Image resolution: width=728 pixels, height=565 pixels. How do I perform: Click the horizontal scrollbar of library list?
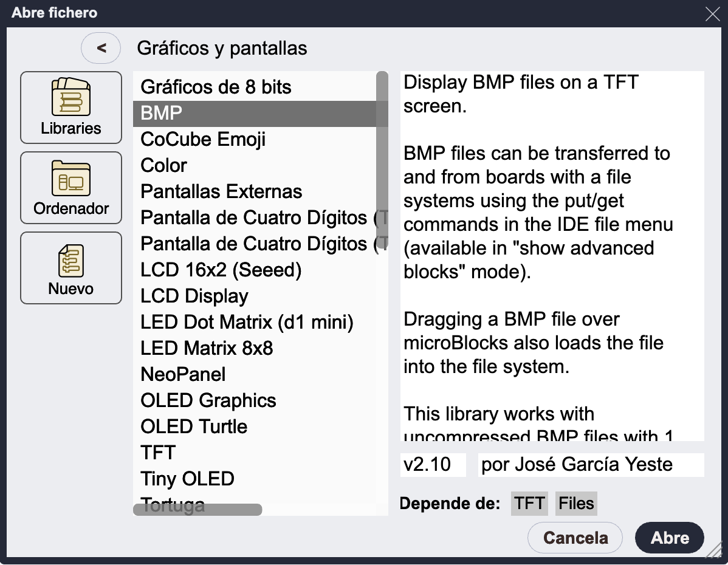pos(197,510)
